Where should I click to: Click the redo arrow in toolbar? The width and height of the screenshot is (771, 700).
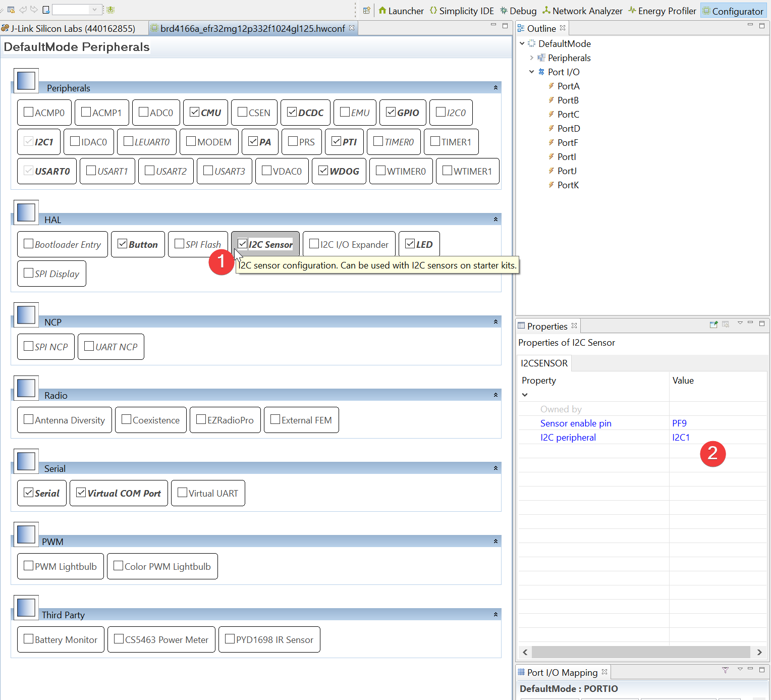[34, 10]
